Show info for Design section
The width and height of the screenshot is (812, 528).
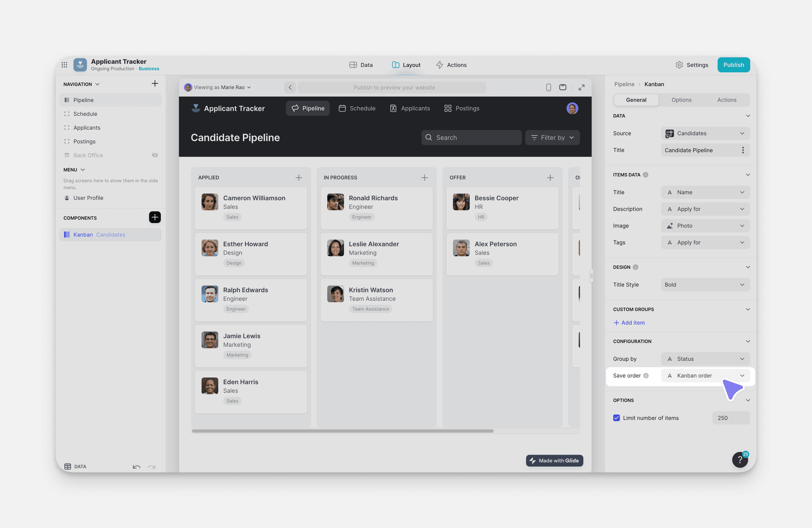pos(635,267)
